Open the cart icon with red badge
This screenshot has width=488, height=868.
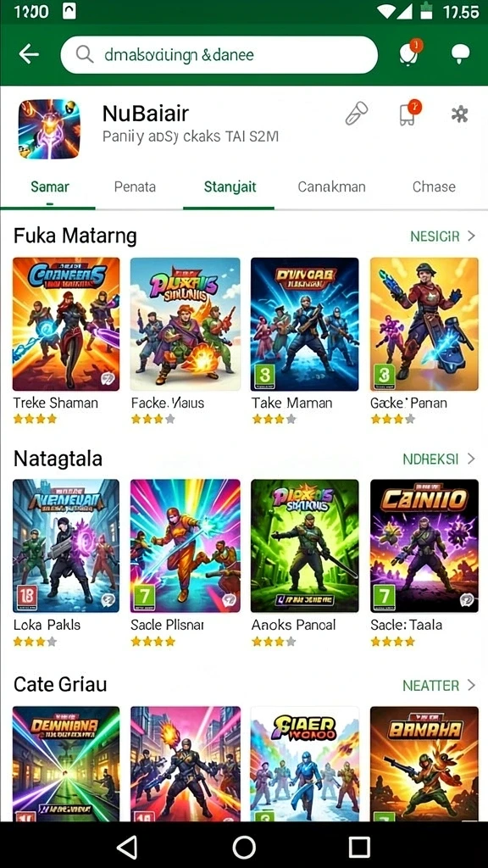(x=409, y=113)
